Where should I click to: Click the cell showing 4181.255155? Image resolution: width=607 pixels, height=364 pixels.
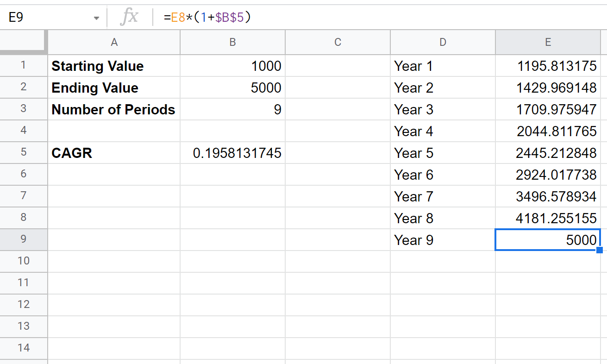click(548, 218)
